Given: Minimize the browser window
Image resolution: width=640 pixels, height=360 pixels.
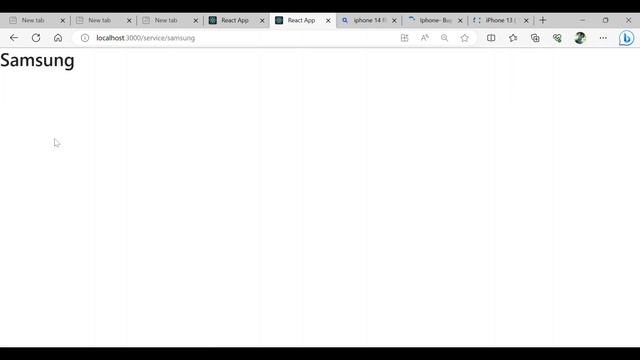Looking at the screenshot, I should pos(582,20).
